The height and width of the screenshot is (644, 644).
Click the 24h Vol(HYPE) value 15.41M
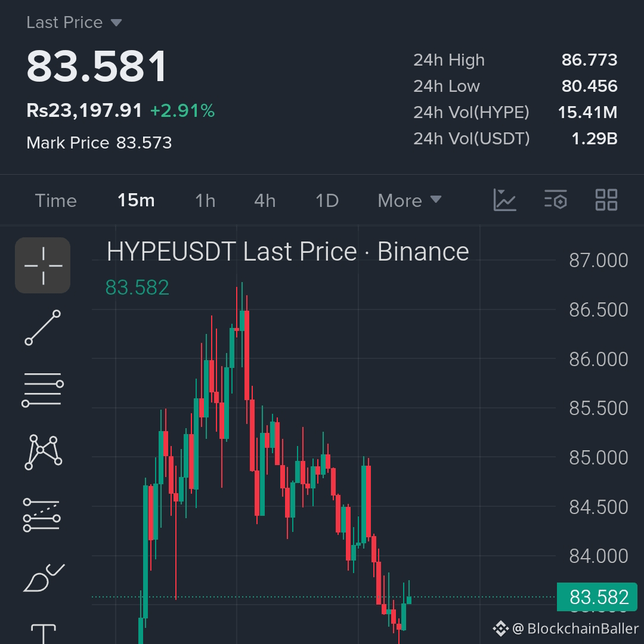pos(587,112)
